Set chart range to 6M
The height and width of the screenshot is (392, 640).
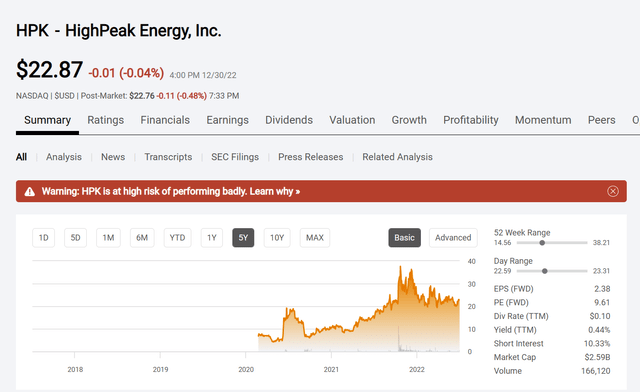click(x=142, y=238)
